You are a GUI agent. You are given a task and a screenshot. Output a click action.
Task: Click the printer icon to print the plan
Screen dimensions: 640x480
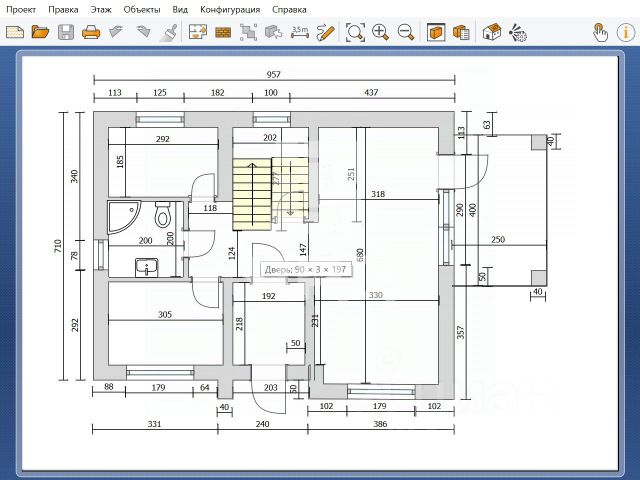click(x=91, y=32)
